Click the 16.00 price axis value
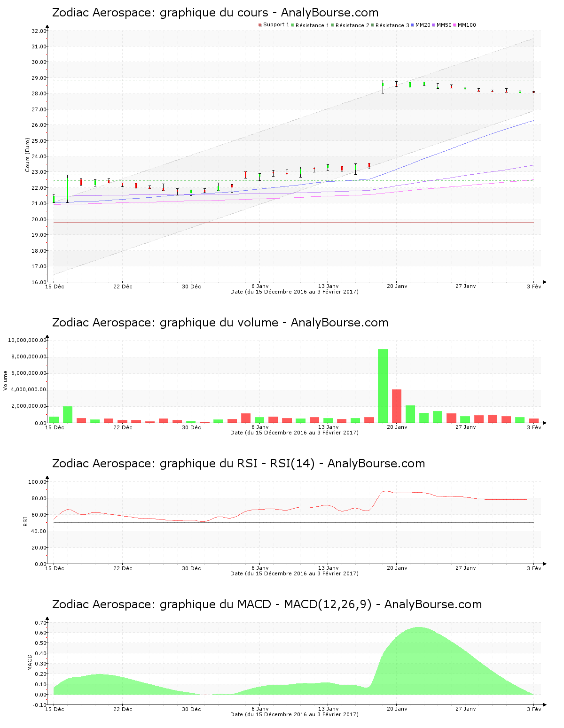Image resolution: width=564 pixels, height=728 pixels. coord(39,282)
